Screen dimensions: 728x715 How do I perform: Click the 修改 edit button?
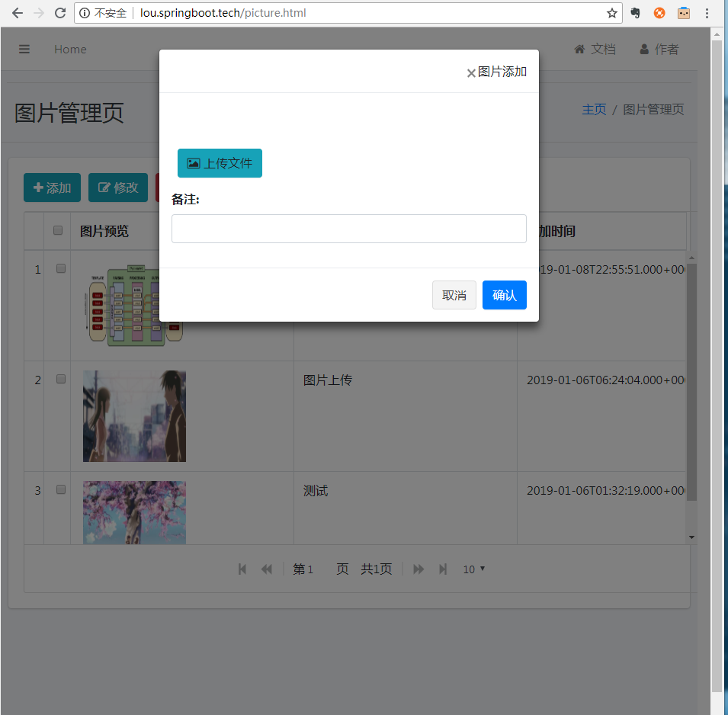(118, 188)
